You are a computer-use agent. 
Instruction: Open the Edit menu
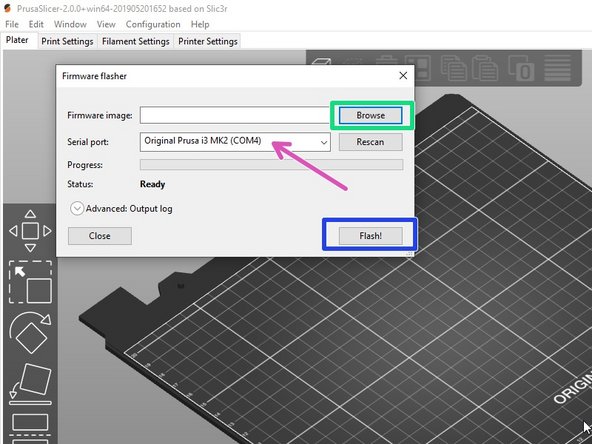(x=36, y=24)
